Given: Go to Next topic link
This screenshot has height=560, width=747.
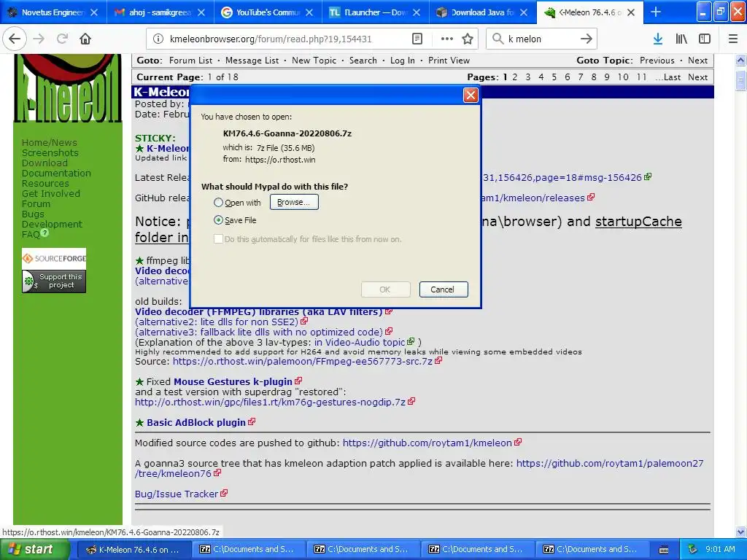Looking at the screenshot, I should (697, 61).
